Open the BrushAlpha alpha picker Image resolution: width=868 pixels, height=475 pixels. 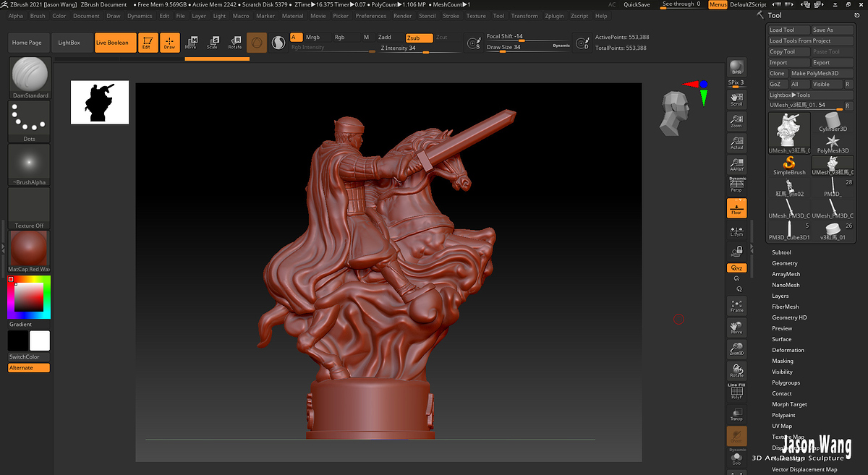(x=30, y=165)
